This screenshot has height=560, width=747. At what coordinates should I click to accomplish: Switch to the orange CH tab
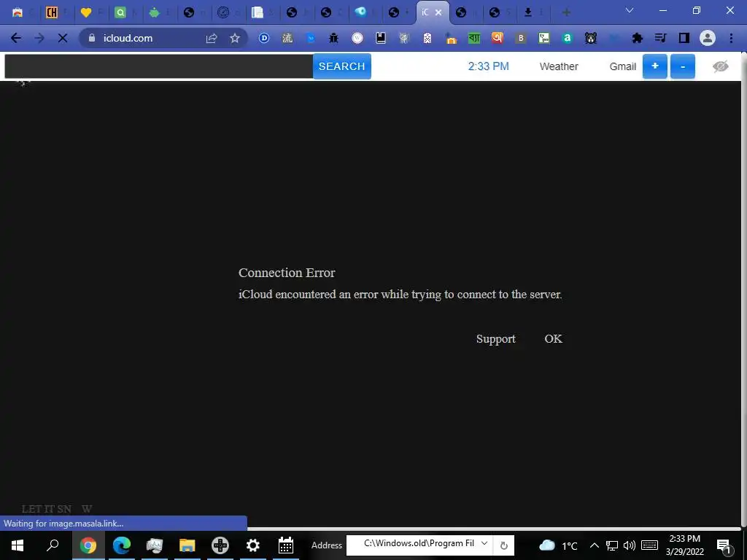[52, 12]
